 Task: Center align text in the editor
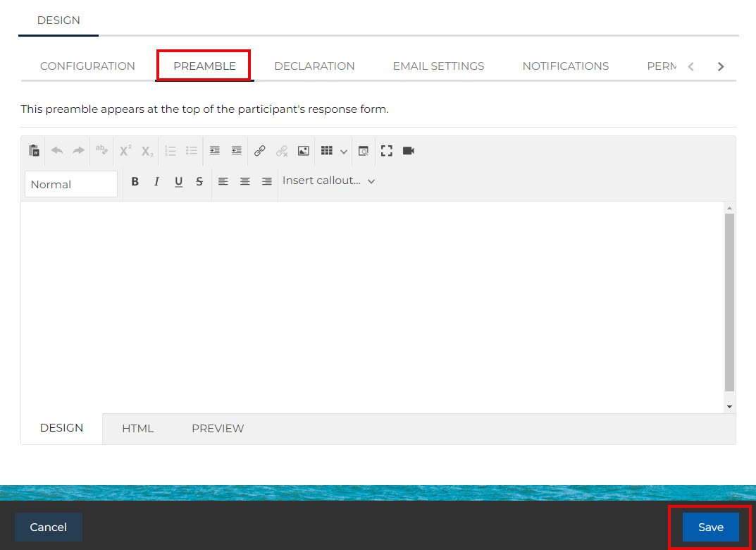pyautogui.click(x=244, y=181)
